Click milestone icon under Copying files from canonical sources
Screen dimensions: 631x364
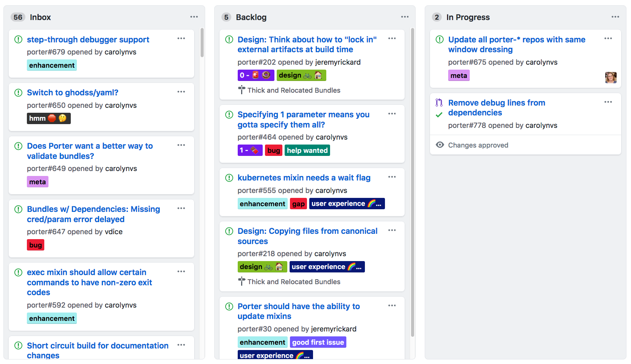(x=241, y=282)
